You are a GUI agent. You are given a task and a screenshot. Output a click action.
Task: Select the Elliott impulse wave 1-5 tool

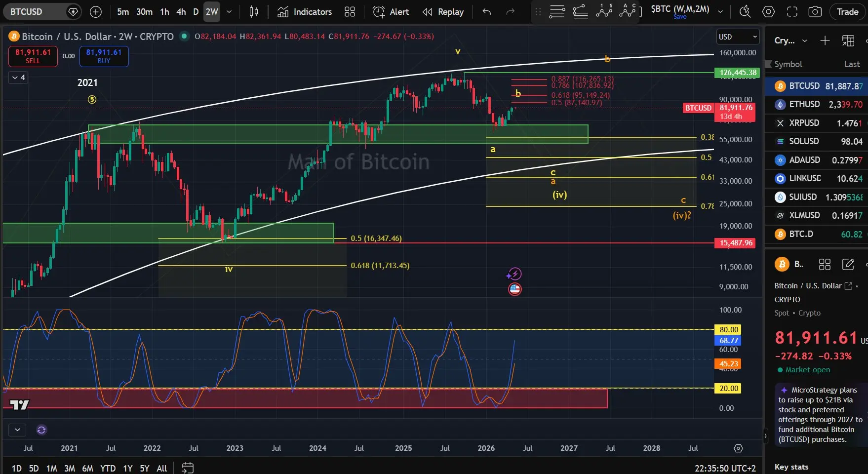pos(604,11)
